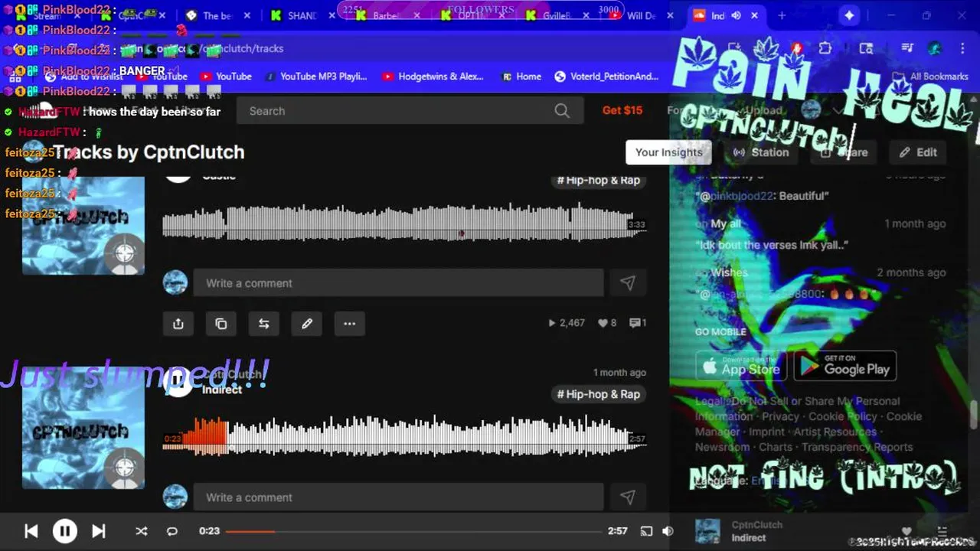
Task: Send comment on the Indirect track
Action: click(628, 497)
